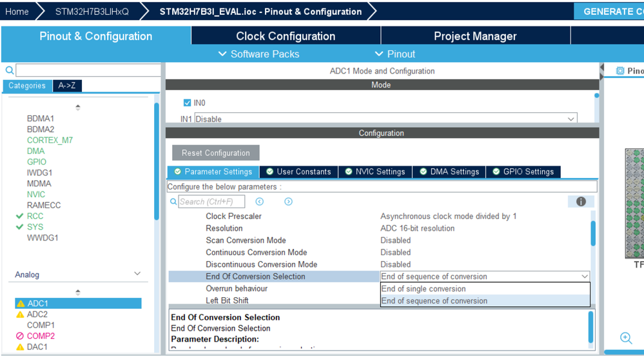Toggle the IN0 checkbox
Image resolution: width=644 pixels, height=359 pixels.
tap(188, 102)
